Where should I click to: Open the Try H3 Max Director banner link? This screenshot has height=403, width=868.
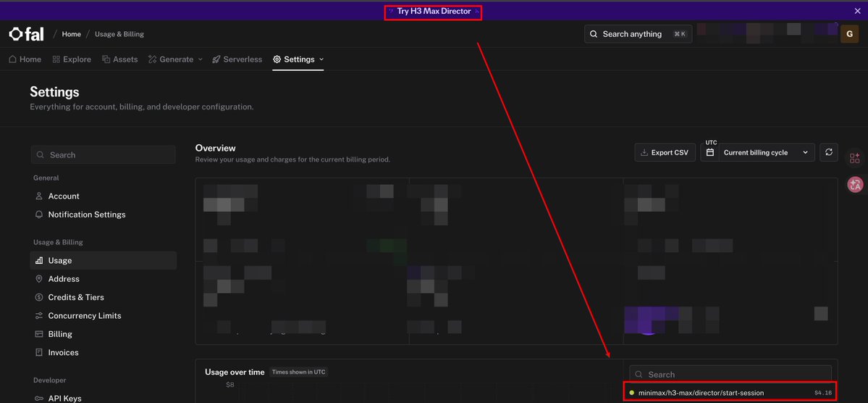point(434,11)
